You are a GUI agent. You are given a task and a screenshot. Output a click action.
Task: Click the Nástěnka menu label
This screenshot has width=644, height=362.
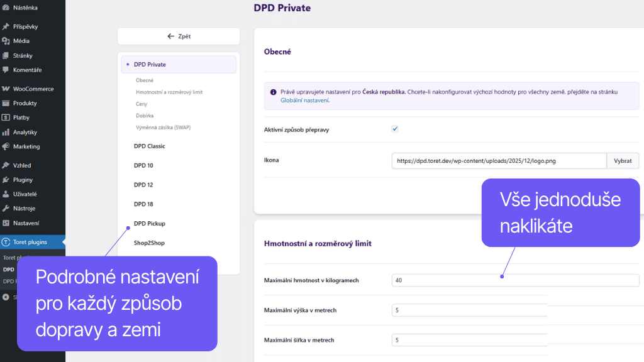pos(25,8)
